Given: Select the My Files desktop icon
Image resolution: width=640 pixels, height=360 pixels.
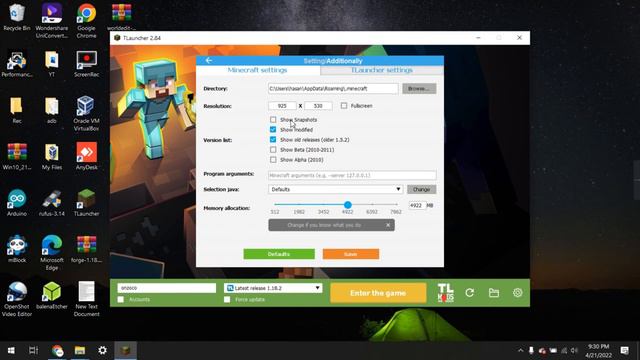Looking at the screenshot, I should pos(51,156).
